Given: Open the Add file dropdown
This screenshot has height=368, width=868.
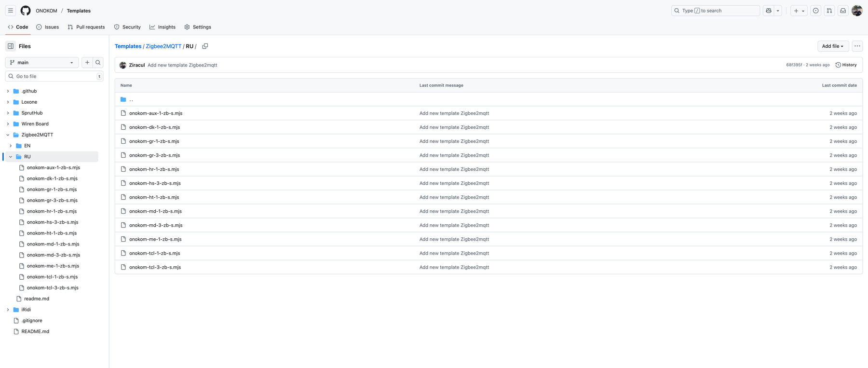Looking at the screenshot, I should click(x=833, y=46).
